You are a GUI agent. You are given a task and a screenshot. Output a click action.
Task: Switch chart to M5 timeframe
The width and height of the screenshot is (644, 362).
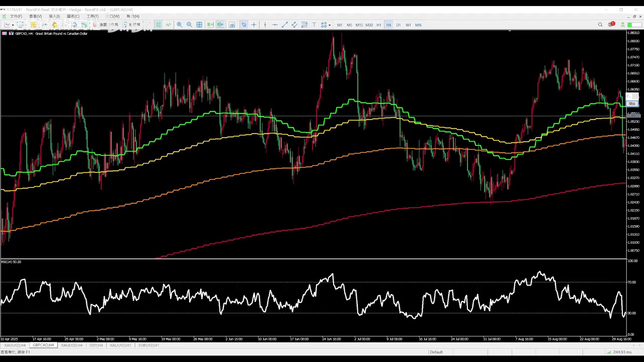click(x=349, y=25)
